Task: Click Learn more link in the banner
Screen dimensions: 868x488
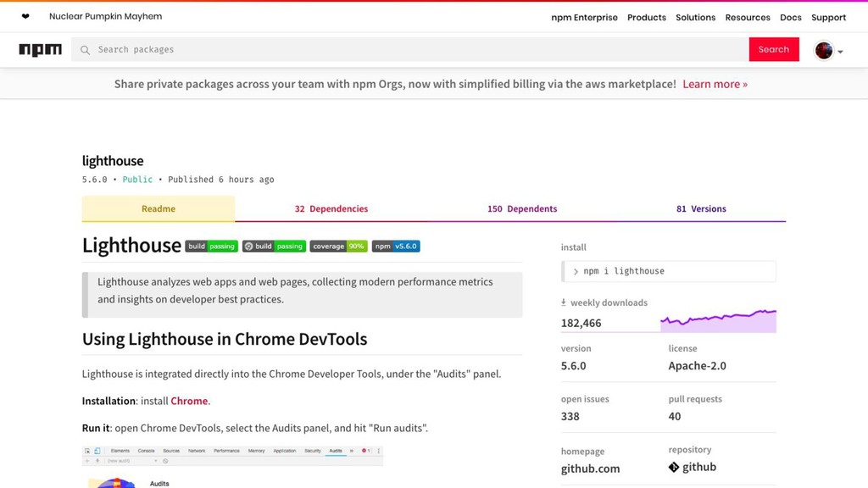Action: point(715,84)
